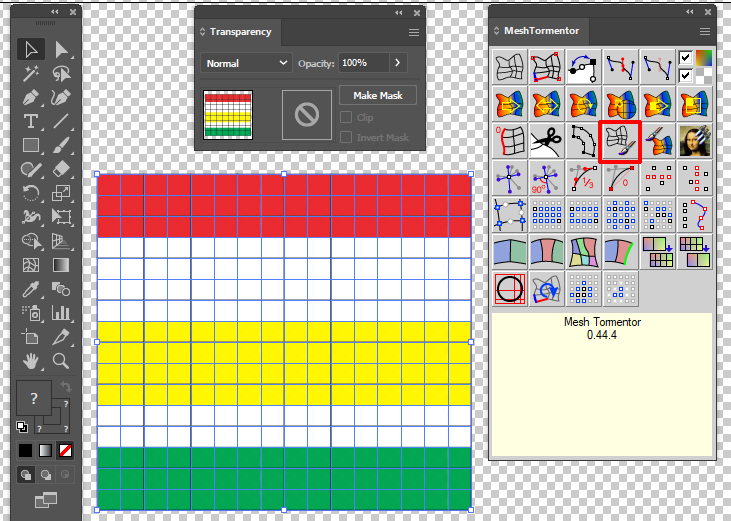Click the MeshTormentor panel tab
This screenshot has height=521, width=731.
(x=541, y=31)
